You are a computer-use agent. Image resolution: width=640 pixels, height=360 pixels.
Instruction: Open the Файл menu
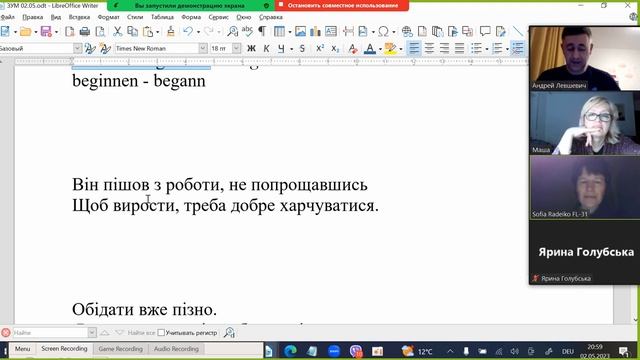pyautogui.click(x=7, y=17)
